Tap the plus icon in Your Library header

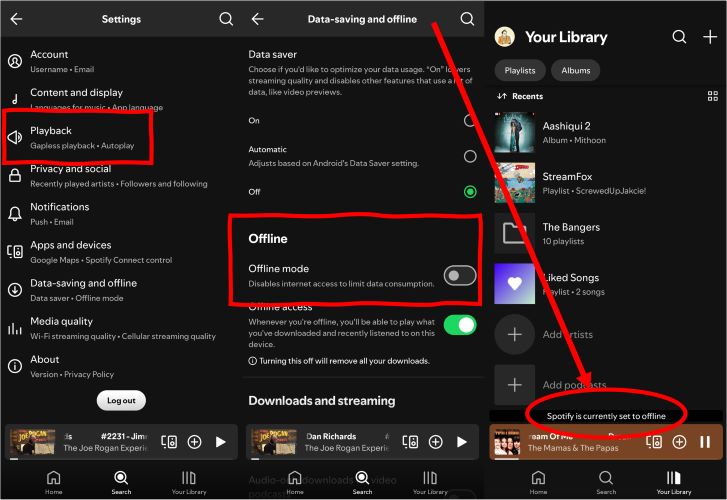(710, 37)
